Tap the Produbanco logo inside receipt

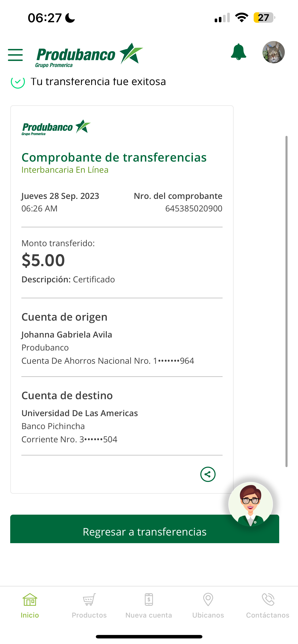click(56, 128)
